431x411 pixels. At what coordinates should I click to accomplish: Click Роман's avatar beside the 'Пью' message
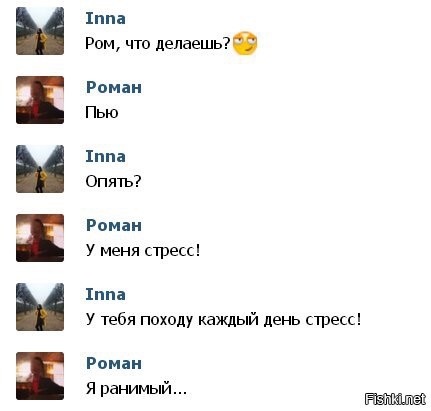(x=40, y=100)
